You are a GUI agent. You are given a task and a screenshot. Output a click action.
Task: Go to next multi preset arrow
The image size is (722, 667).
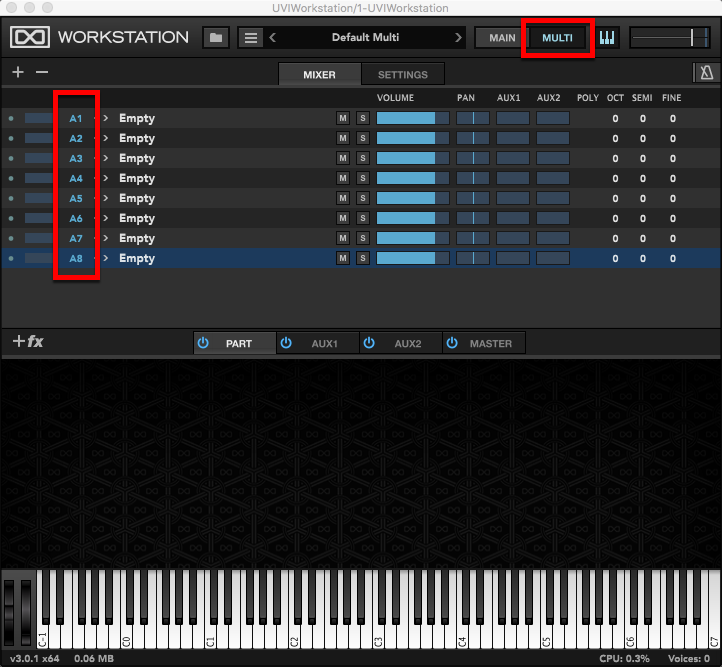point(458,38)
